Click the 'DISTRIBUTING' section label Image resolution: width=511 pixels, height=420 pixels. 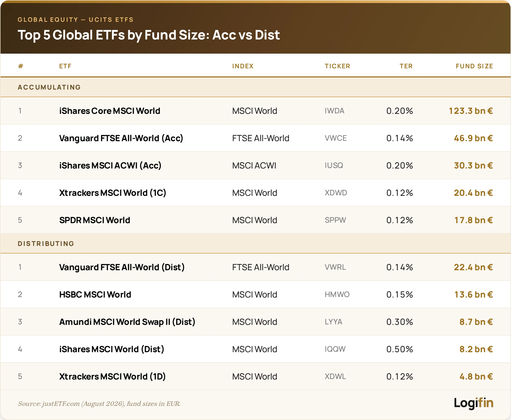click(x=46, y=244)
